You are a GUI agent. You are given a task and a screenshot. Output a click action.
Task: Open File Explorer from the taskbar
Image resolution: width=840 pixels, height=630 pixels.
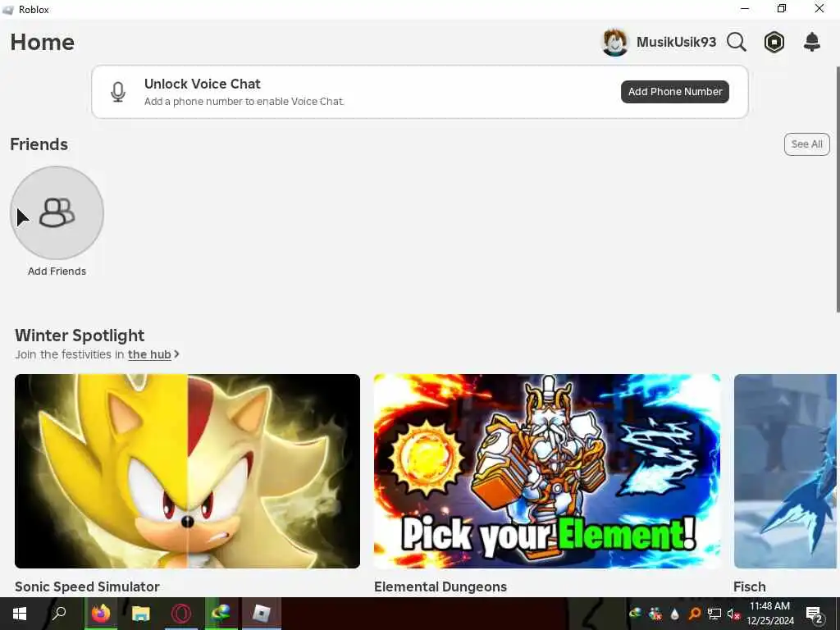(x=141, y=614)
